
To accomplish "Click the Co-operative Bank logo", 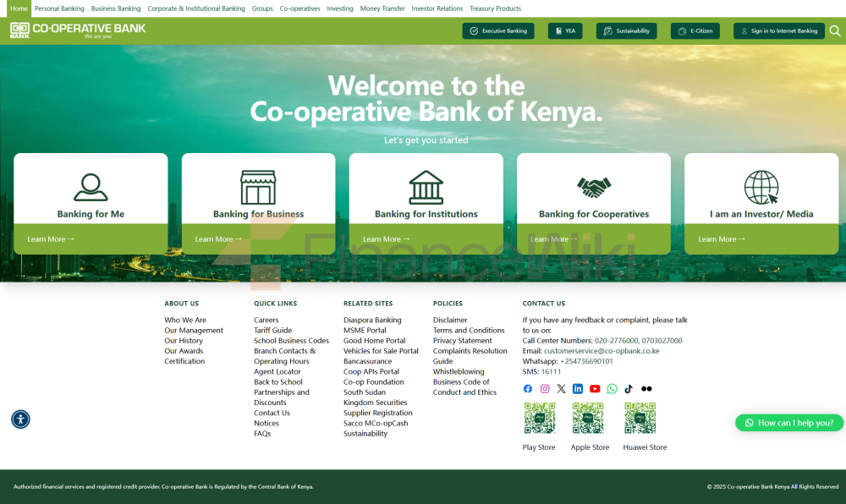I will (x=78, y=30).
